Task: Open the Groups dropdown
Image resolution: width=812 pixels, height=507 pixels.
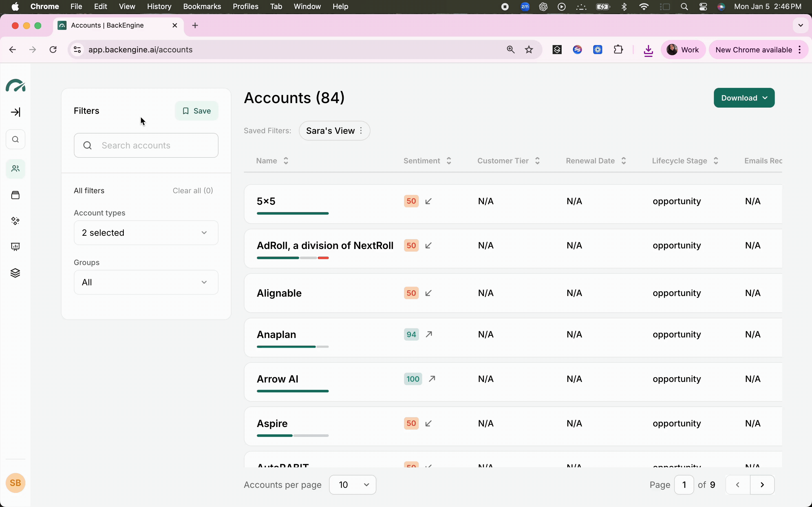Action: (146, 282)
